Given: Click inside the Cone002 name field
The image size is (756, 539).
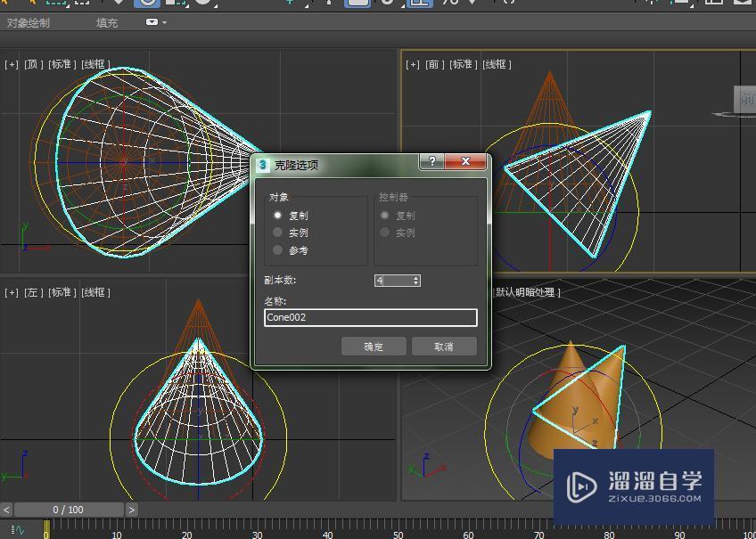Looking at the screenshot, I should [x=370, y=317].
